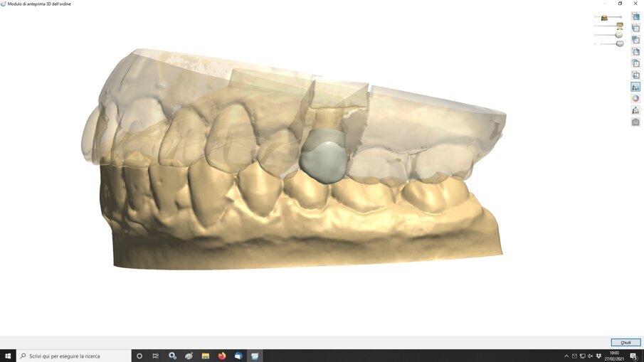Screen dimensions: 644x362
Task: Select the first view cube icon in the sidebar
Action: click(635, 16)
